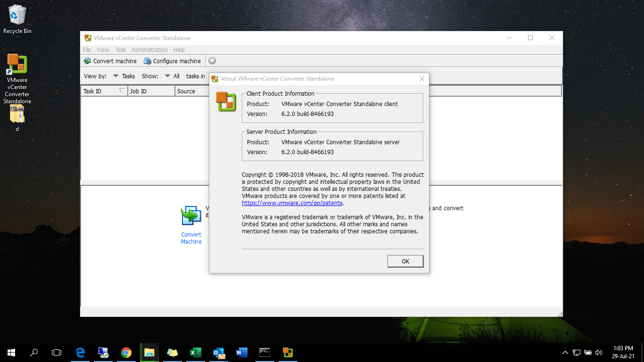Screen dimensions: 644x362
Task: Launch Google Chrome from taskbar
Action: pos(126,352)
